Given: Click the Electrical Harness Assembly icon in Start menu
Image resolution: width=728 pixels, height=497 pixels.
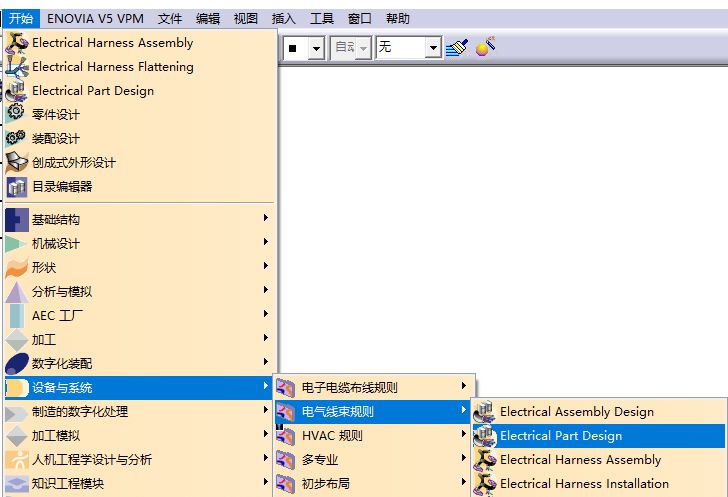Looking at the screenshot, I should click(17, 43).
